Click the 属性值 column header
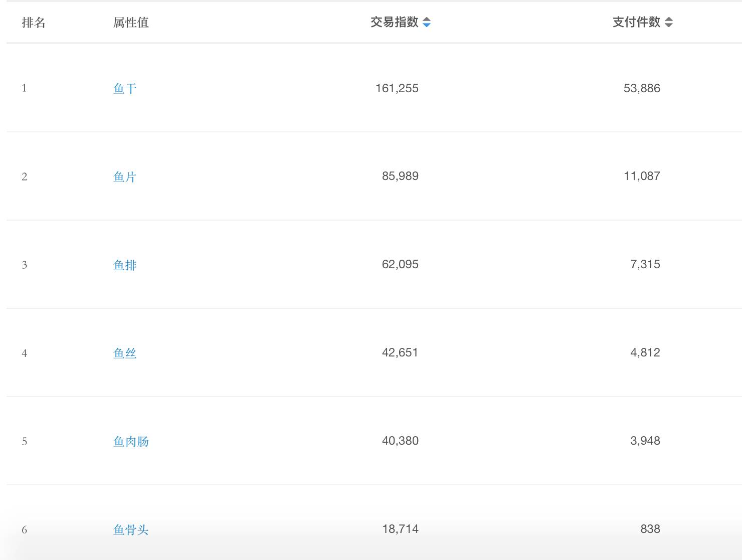The width and height of the screenshot is (742, 560). click(x=130, y=22)
